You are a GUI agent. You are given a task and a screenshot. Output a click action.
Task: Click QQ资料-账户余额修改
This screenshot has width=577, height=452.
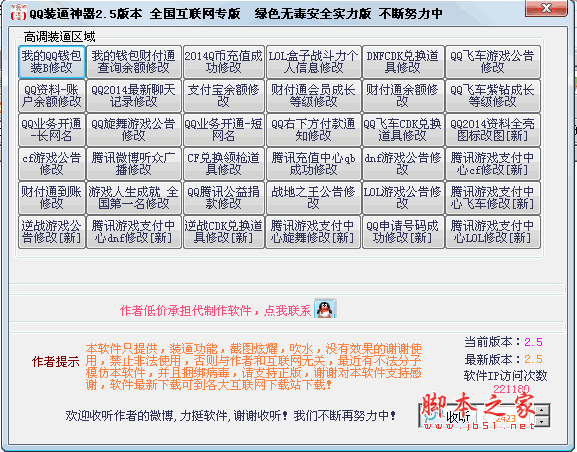click(52, 96)
